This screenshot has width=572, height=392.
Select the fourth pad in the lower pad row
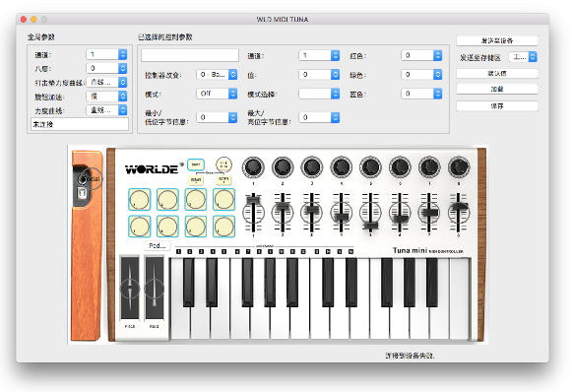point(224,227)
